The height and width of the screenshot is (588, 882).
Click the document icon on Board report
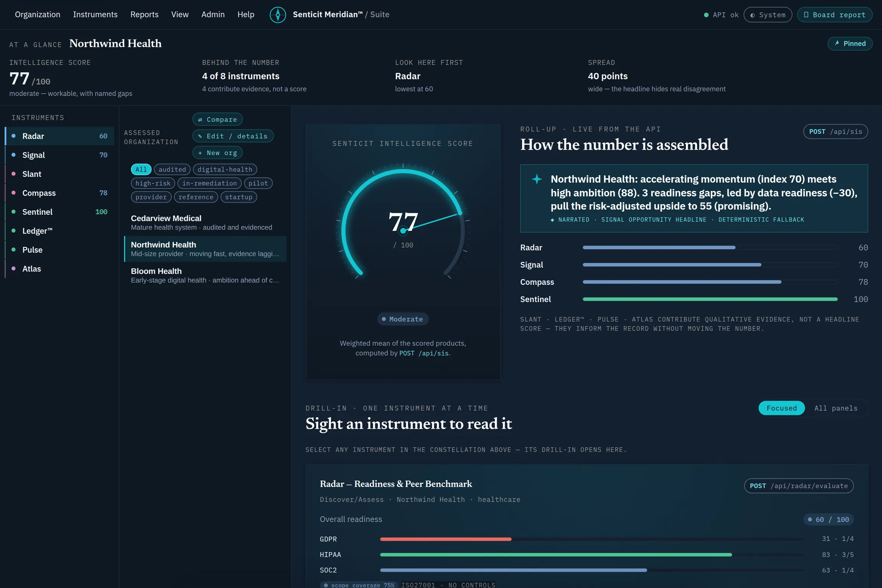coord(806,15)
